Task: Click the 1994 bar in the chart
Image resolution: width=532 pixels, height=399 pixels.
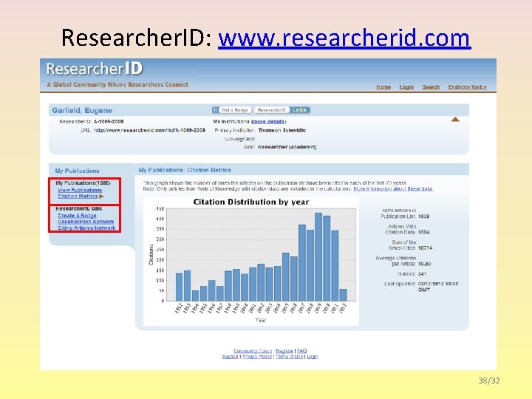Action: (x=195, y=296)
